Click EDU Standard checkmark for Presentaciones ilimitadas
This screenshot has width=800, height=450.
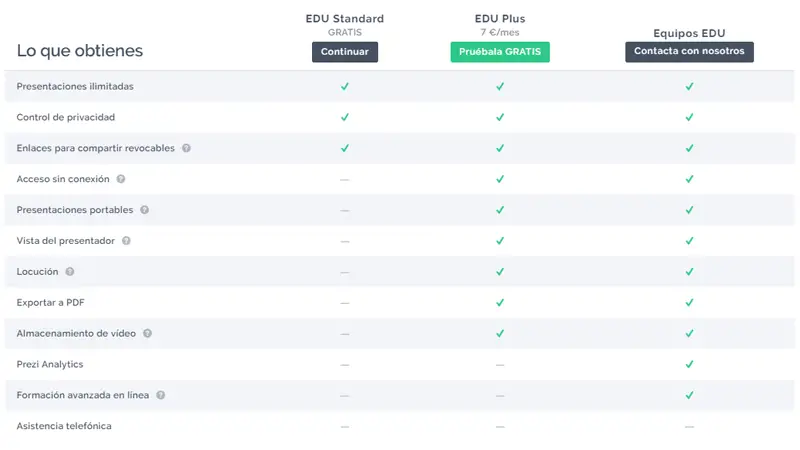(344, 87)
